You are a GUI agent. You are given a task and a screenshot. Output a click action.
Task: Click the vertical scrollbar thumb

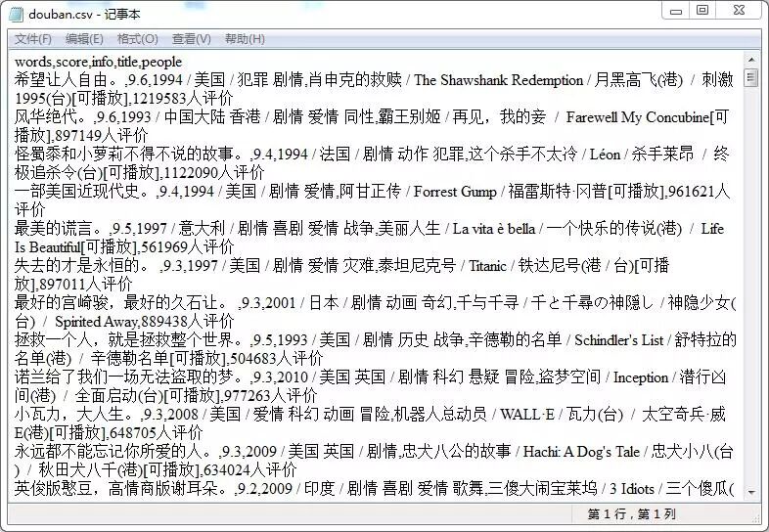[x=751, y=78]
